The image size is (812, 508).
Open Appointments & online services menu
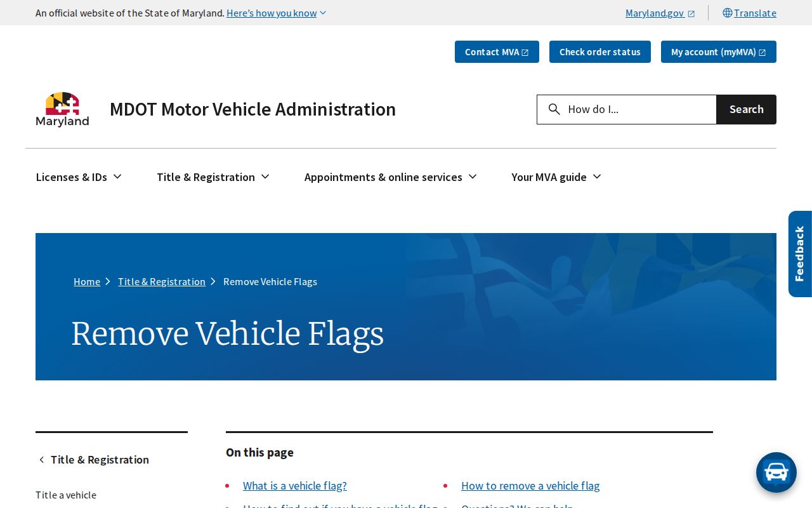coord(391,177)
